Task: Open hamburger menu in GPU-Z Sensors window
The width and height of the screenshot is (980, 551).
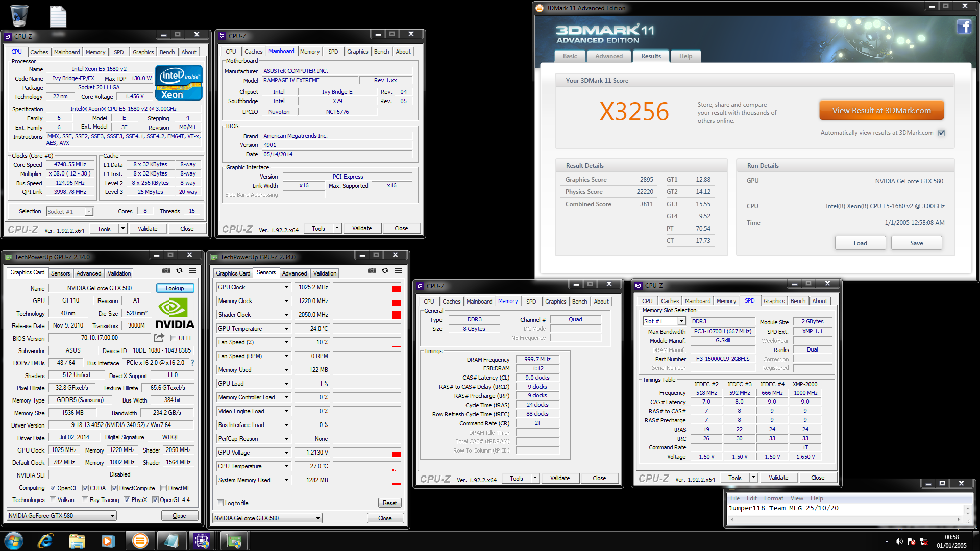Action: tap(399, 270)
